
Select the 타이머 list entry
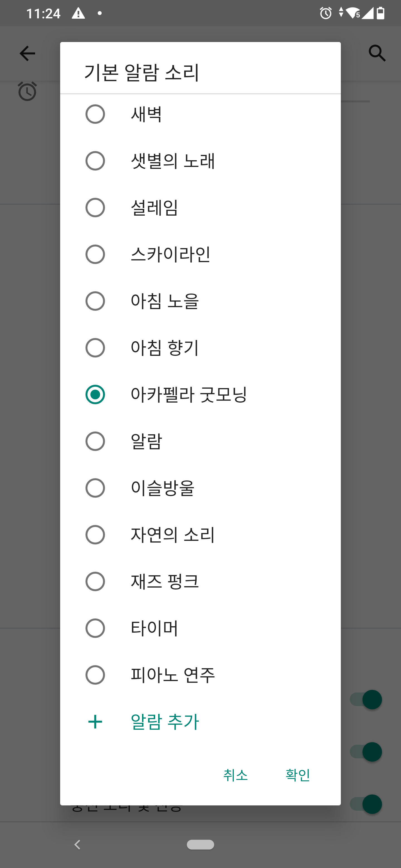point(154,628)
